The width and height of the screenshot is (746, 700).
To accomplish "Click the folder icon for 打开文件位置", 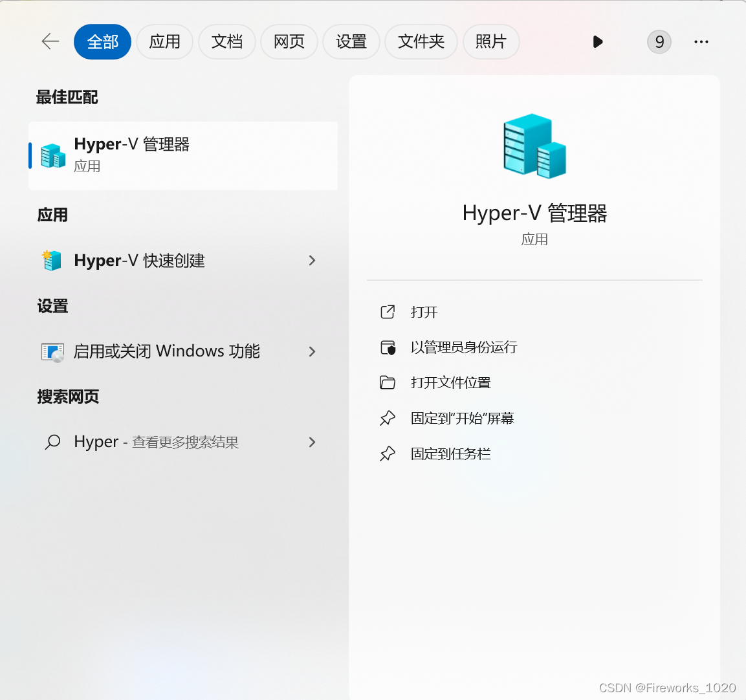I will [x=388, y=382].
